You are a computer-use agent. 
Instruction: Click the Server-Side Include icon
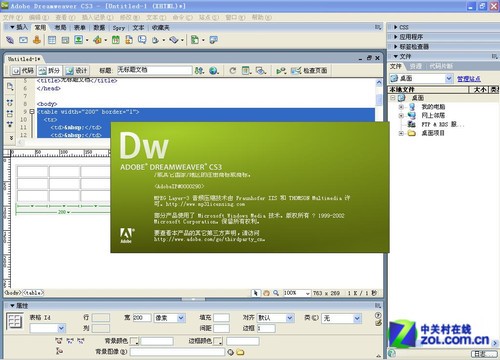coord(129,40)
